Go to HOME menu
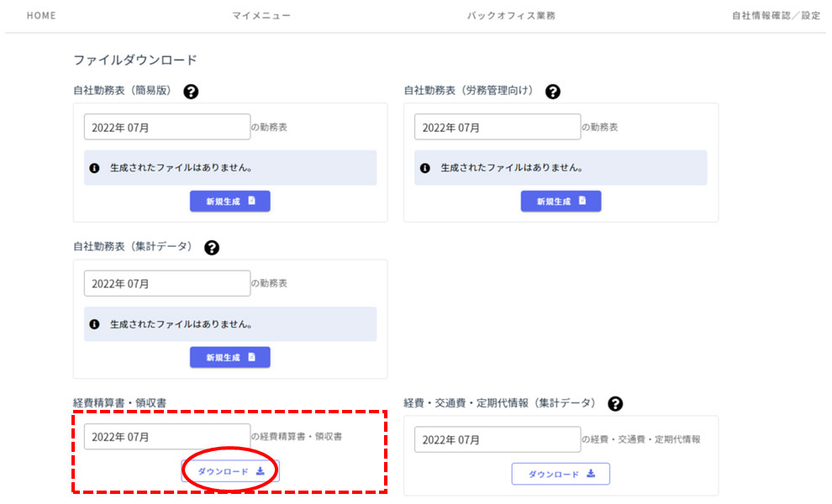The image size is (832, 504). tap(41, 15)
